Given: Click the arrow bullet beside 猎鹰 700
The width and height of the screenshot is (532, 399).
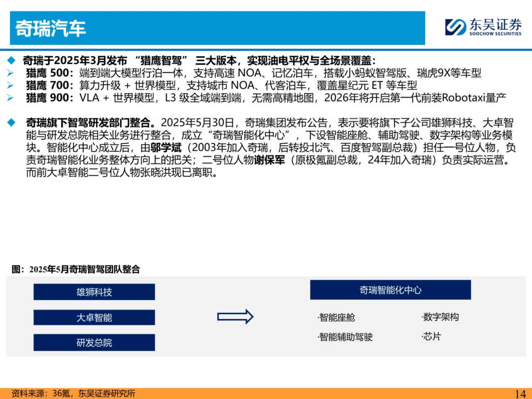Looking at the screenshot, I should tap(10, 85).
